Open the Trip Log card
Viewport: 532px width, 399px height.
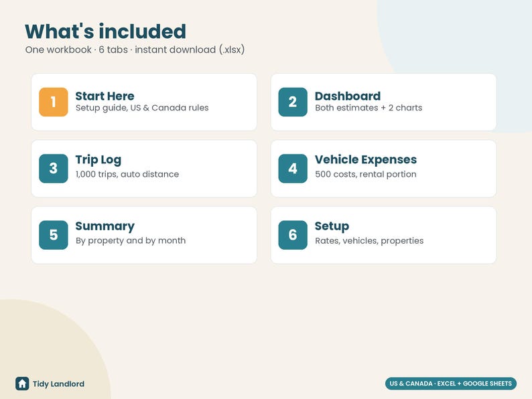pos(144,169)
